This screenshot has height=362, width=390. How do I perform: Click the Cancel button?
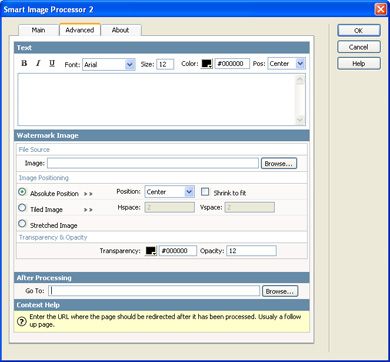(x=359, y=47)
